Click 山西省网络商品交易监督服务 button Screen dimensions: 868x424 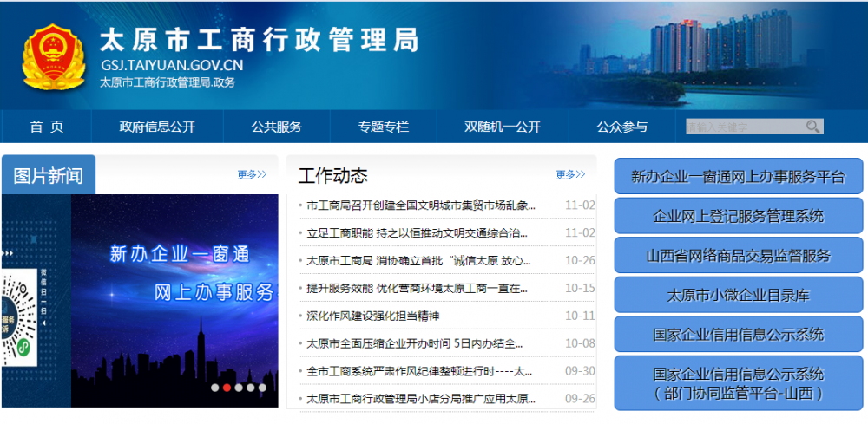[x=738, y=256]
